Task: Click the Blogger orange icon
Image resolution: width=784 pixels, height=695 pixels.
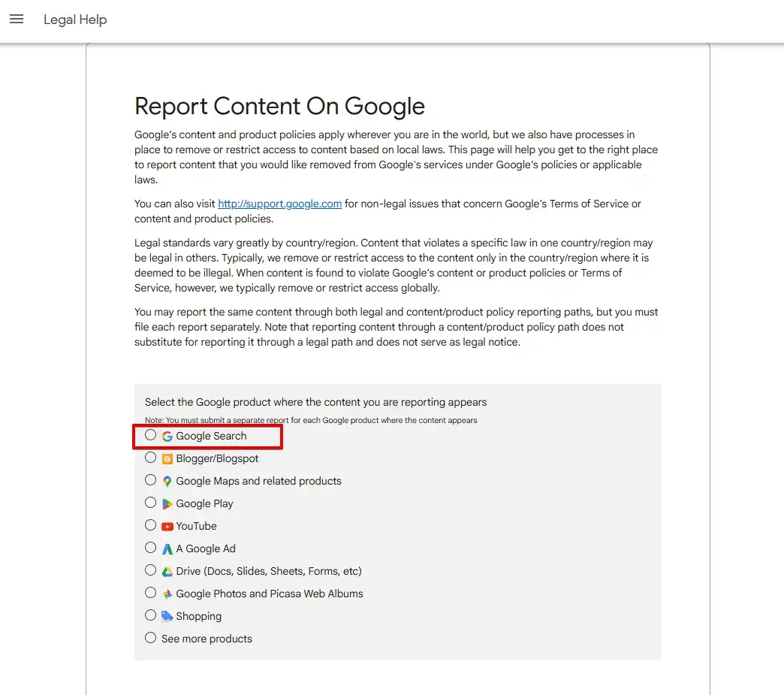Action: (x=167, y=459)
